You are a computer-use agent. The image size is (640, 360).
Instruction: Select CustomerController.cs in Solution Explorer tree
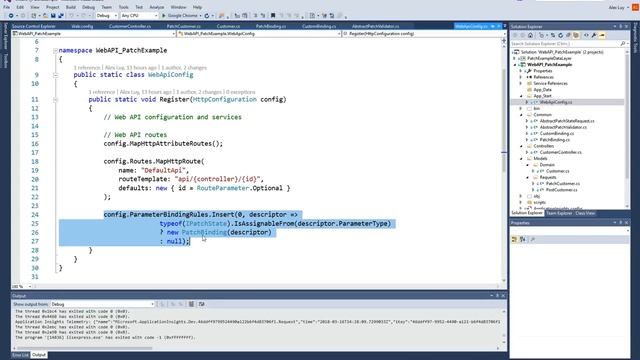(560, 152)
